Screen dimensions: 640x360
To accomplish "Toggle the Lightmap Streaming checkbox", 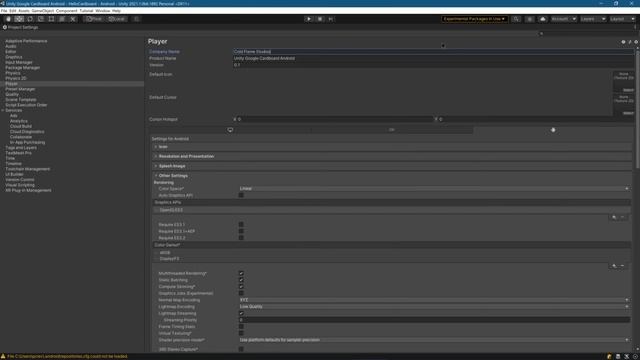I will (241, 313).
